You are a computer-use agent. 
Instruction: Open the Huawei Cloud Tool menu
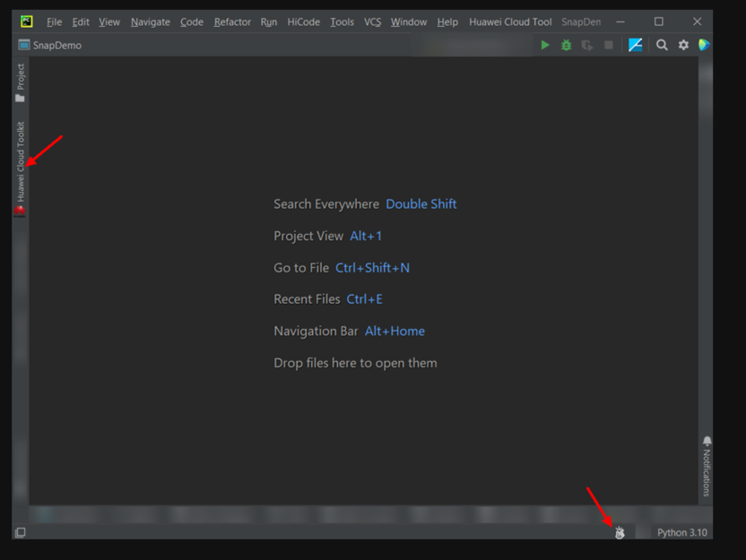[x=510, y=22]
